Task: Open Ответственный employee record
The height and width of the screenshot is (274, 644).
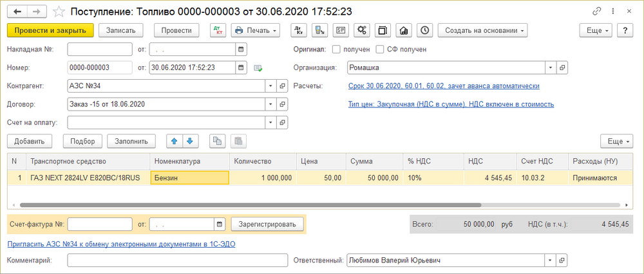Action: click(x=562, y=260)
